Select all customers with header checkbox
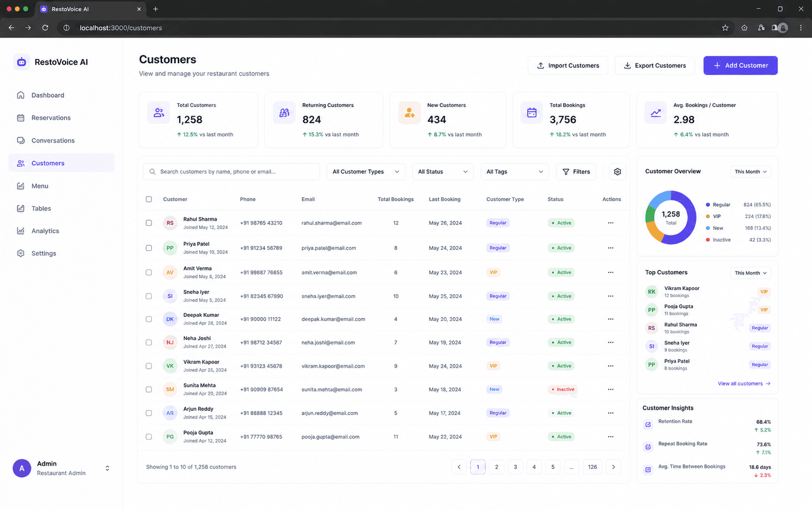This screenshot has height=510, width=812. (149, 199)
